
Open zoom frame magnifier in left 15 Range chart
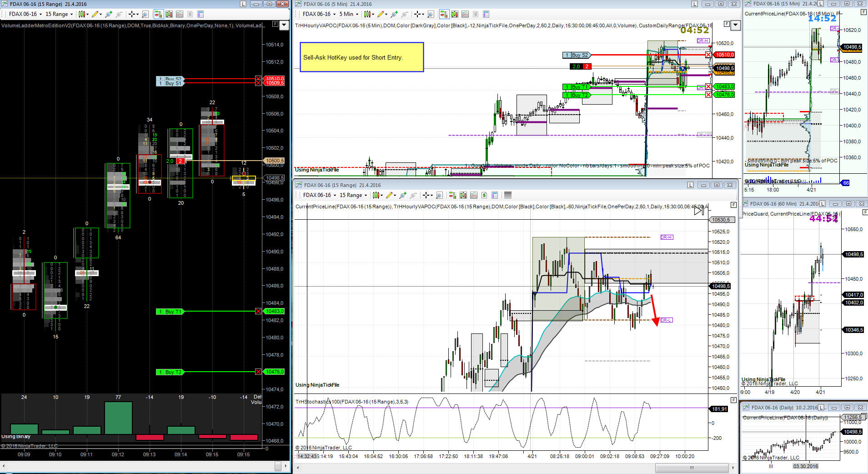(x=145, y=14)
